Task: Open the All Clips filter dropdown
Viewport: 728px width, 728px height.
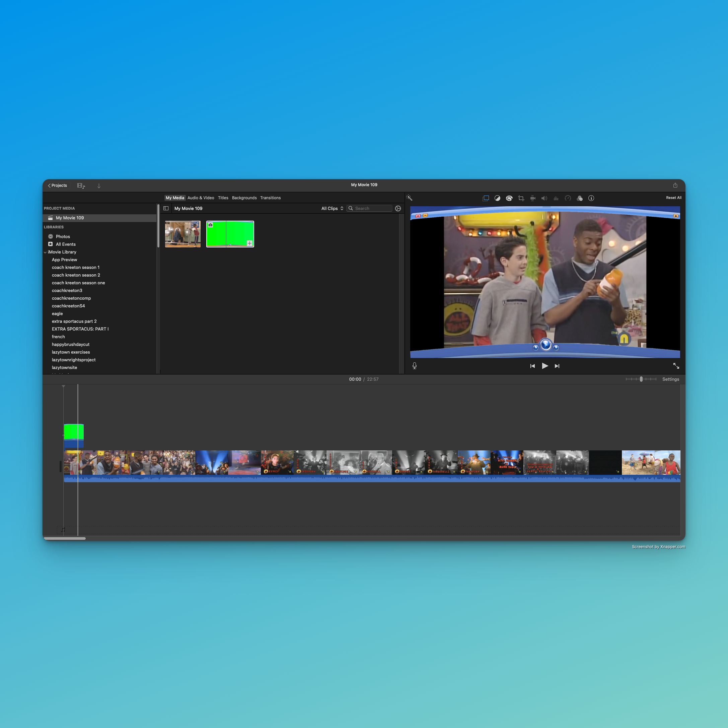Action: [x=332, y=208]
